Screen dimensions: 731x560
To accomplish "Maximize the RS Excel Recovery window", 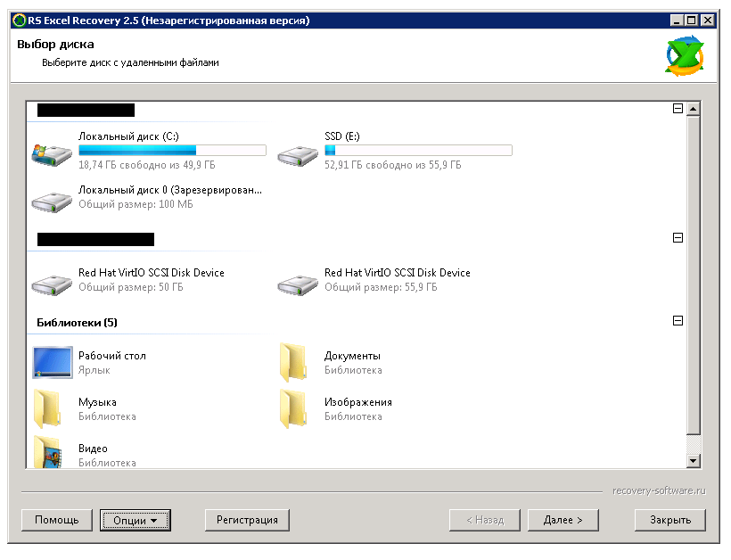I will point(692,20).
